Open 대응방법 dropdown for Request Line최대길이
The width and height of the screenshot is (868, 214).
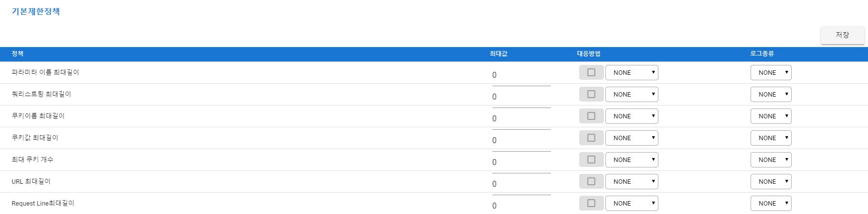tap(632, 204)
